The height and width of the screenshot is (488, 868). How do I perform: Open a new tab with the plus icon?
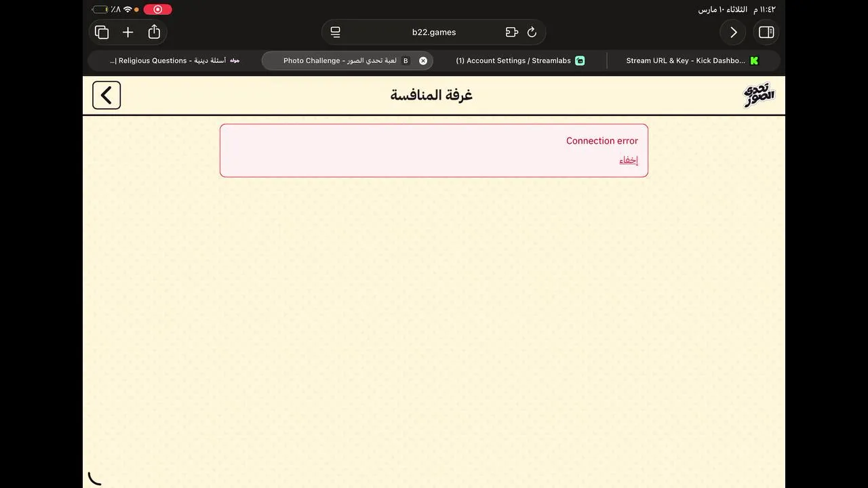(x=127, y=32)
